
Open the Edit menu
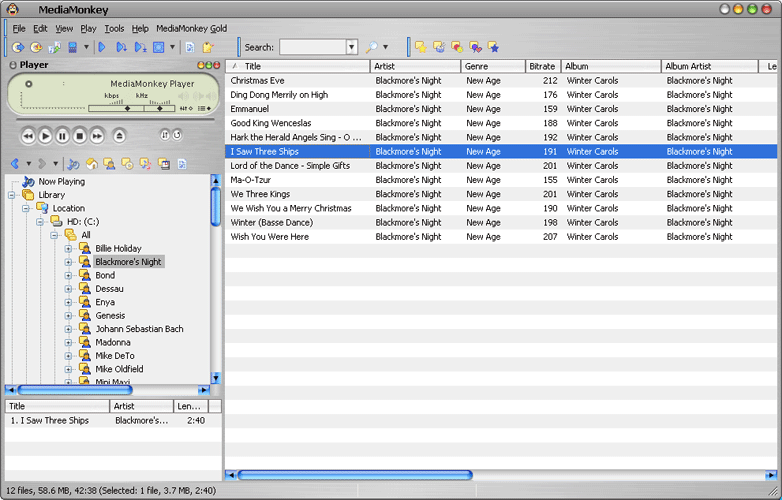(x=40, y=28)
